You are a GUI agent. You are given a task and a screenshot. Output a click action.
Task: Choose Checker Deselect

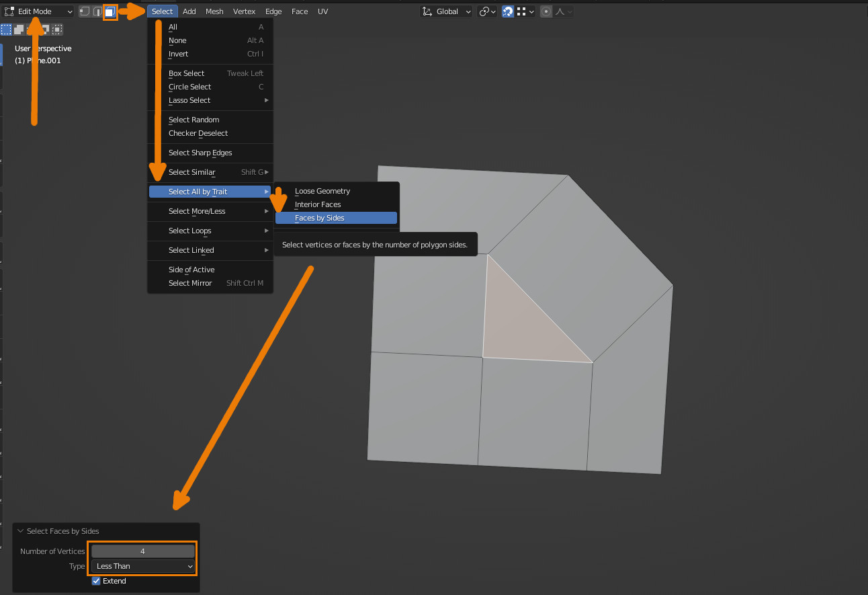[x=210, y=133]
